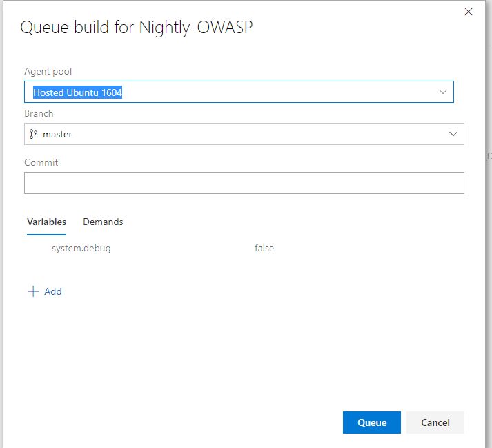Expand the Branch dropdown chevron

point(453,134)
